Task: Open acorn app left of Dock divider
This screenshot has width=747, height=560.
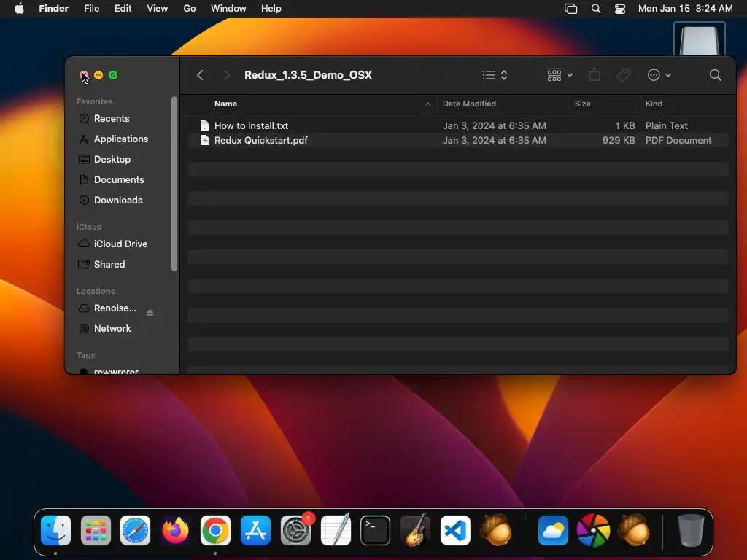Action: 495,531
